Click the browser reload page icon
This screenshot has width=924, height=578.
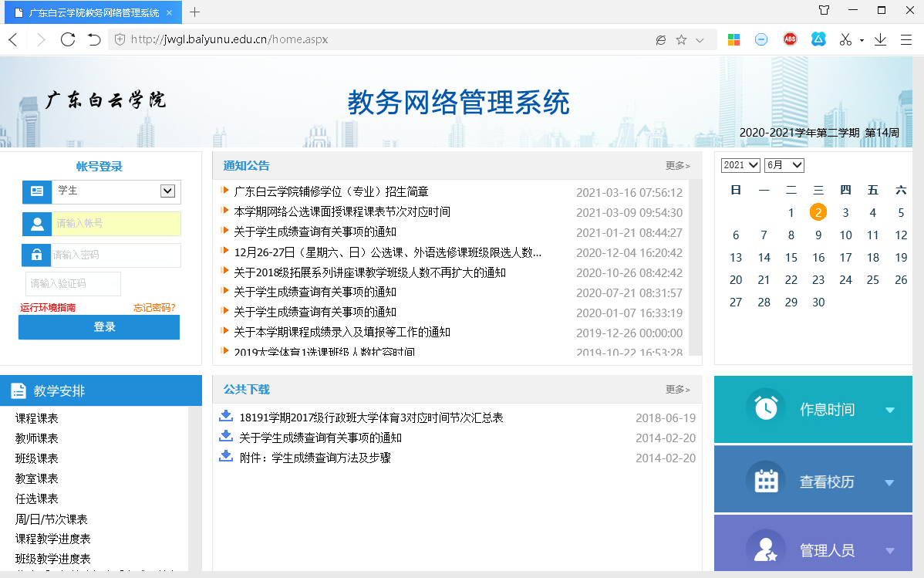[68, 39]
